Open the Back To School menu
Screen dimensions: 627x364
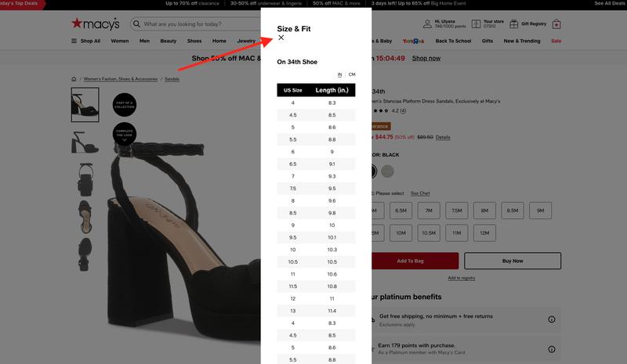point(453,41)
